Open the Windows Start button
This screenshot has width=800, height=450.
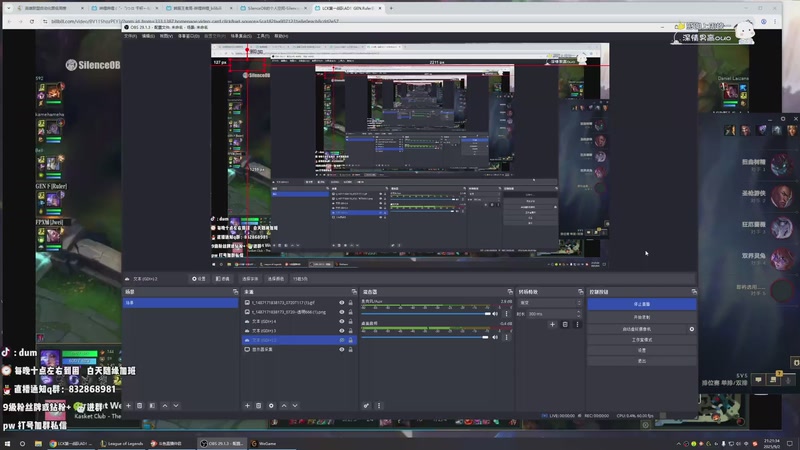[7, 443]
